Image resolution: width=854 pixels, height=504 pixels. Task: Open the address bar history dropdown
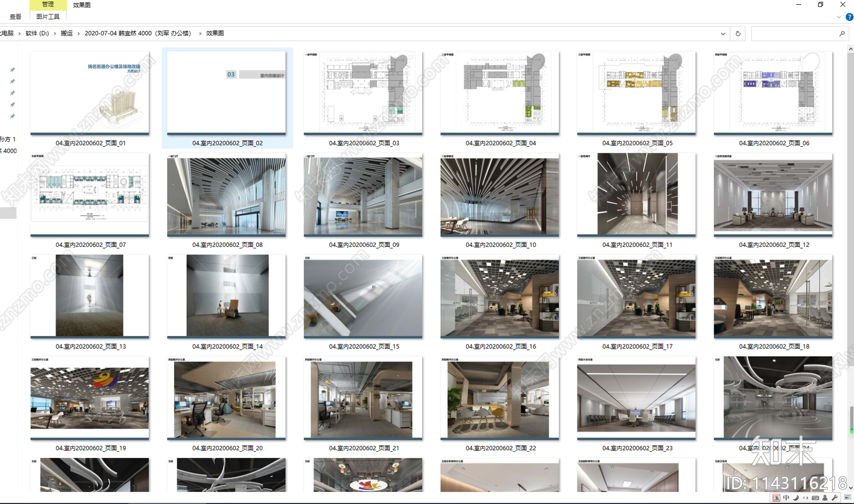[x=723, y=34]
